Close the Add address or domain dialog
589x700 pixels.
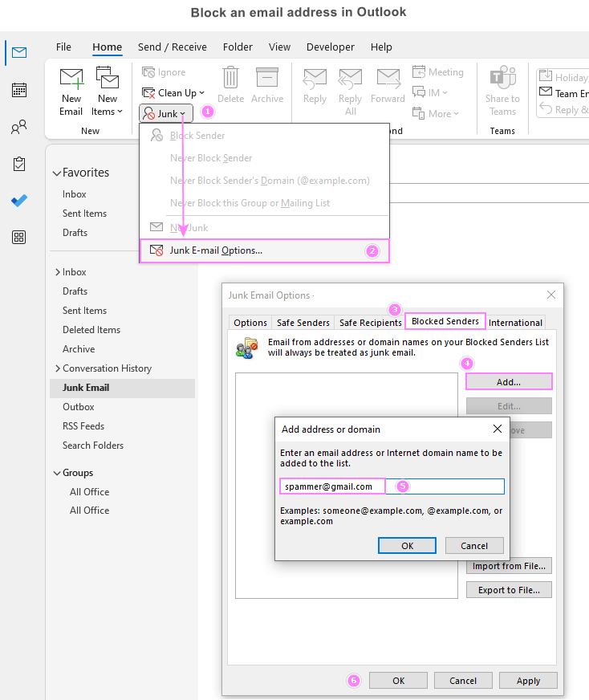498,429
